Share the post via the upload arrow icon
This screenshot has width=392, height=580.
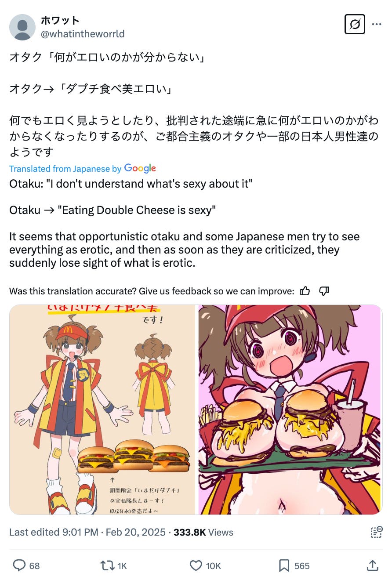[372, 565]
